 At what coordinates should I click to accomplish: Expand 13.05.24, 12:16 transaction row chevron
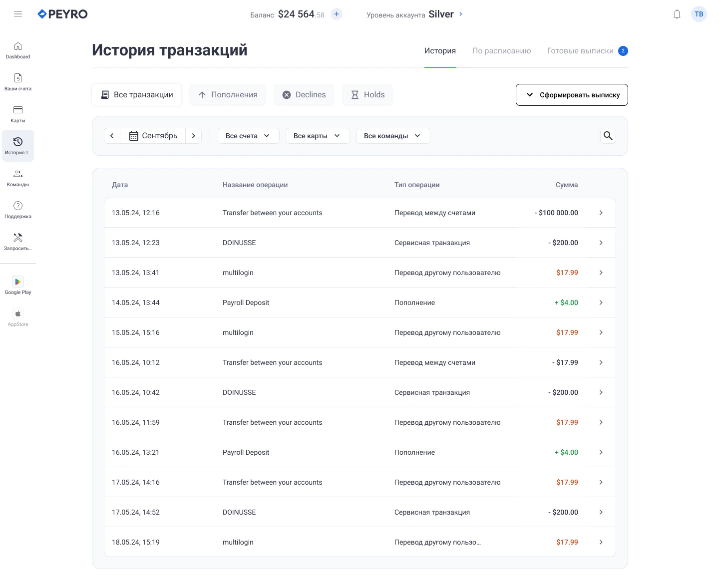pos(601,213)
